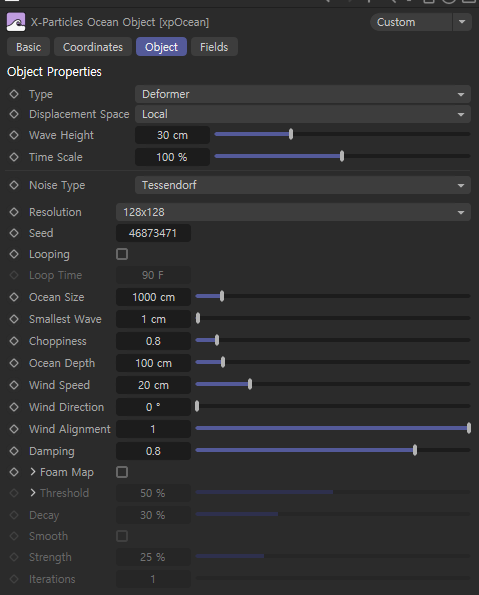Expand the Foam Map group arrow
Viewport: 479px width, 595px height.
(x=33, y=472)
